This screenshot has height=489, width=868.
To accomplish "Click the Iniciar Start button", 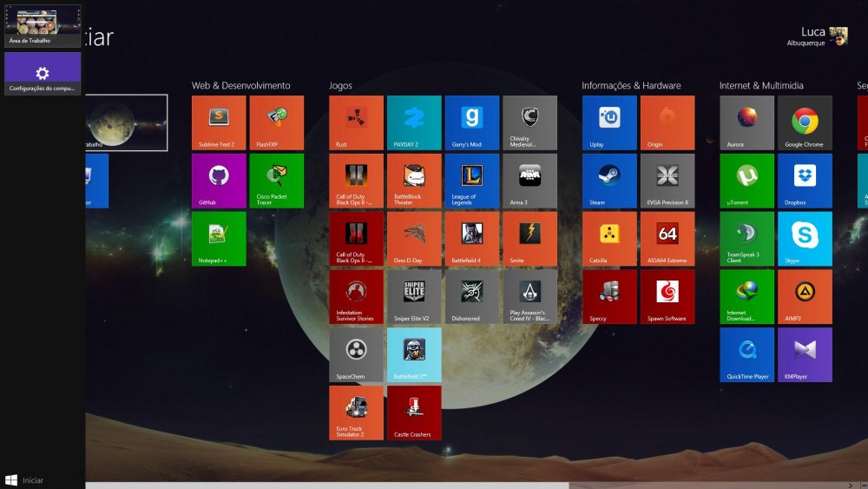I will (24, 479).
